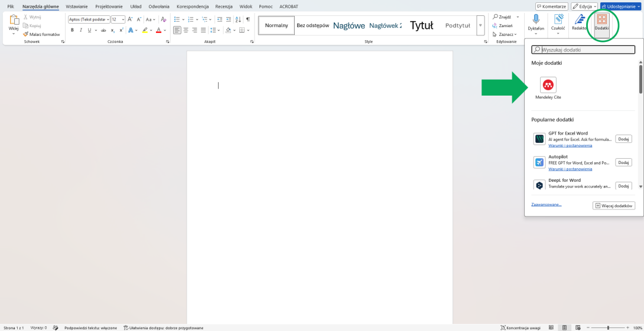Image resolution: width=644 pixels, height=331 pixels.
Task: Center align the text
Action: coord(186,30)
